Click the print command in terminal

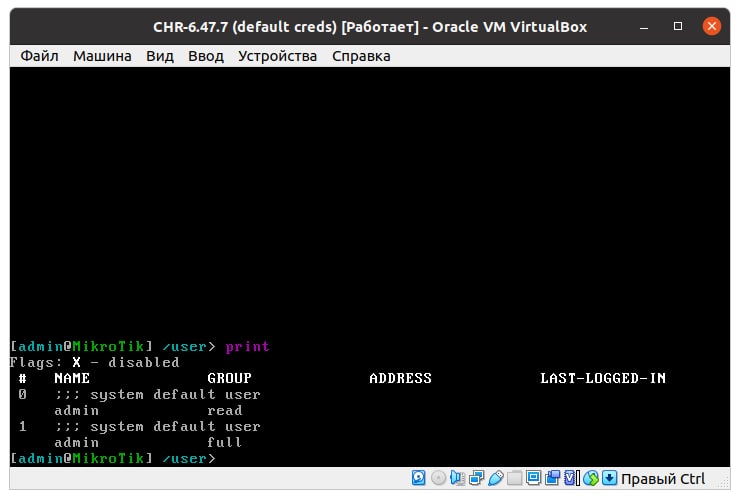(x=247, y=347)
